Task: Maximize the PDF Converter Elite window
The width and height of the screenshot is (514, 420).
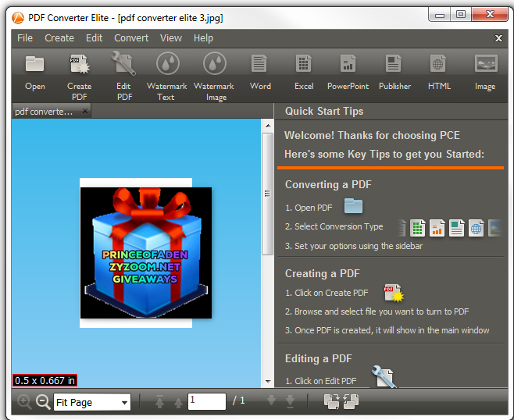Action: pos(461,15)
